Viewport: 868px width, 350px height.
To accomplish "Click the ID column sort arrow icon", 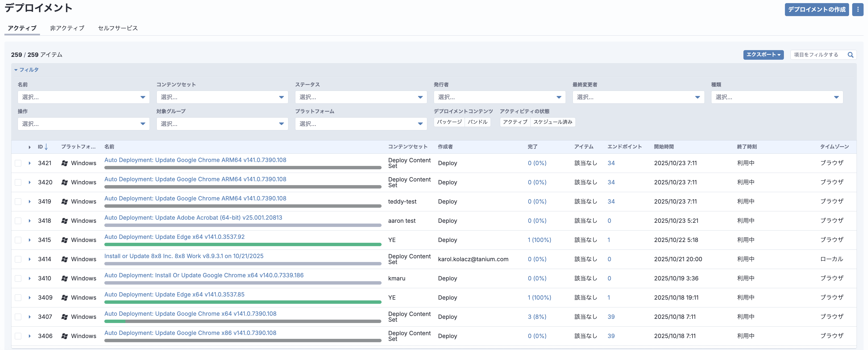I will click(x=46, y=147).
